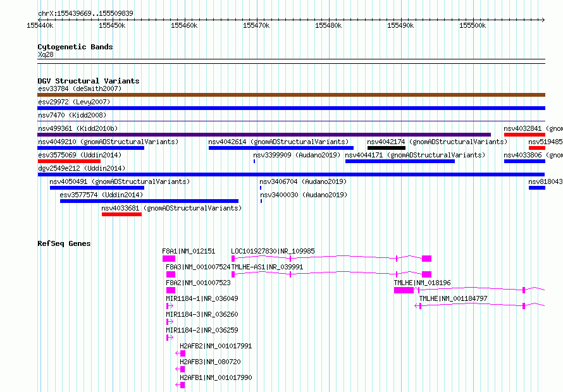Select the F8A3 NM_001007524 gene box
Screen dimensions: 563x392
point(171,274)
